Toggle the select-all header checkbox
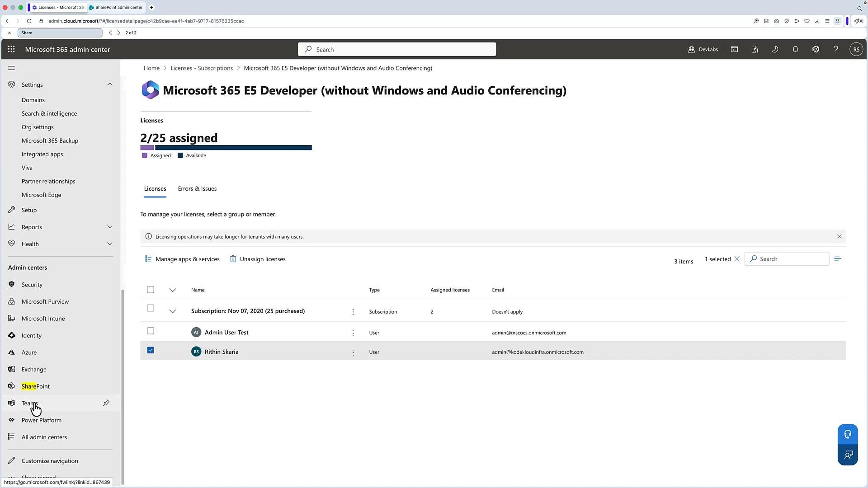 [151, 290]
